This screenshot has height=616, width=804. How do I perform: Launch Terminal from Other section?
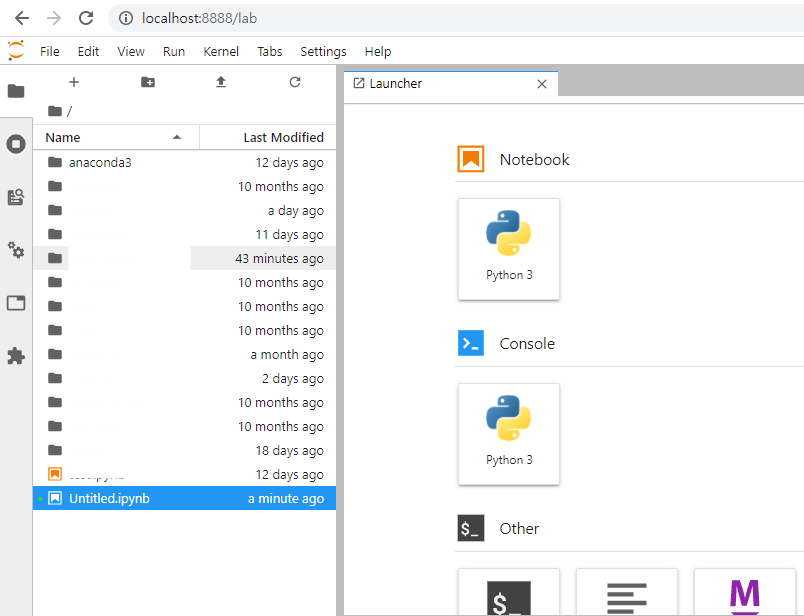coord(509,592)
